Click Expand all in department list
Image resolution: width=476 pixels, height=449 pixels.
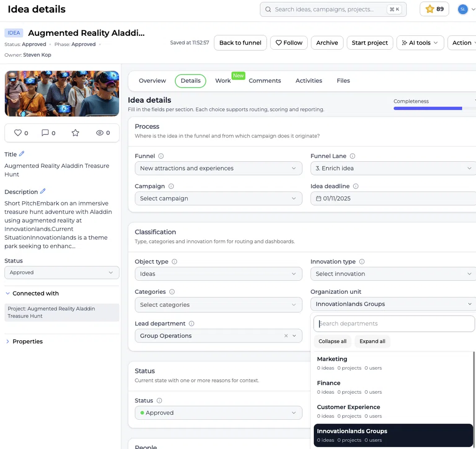(372, 341)
